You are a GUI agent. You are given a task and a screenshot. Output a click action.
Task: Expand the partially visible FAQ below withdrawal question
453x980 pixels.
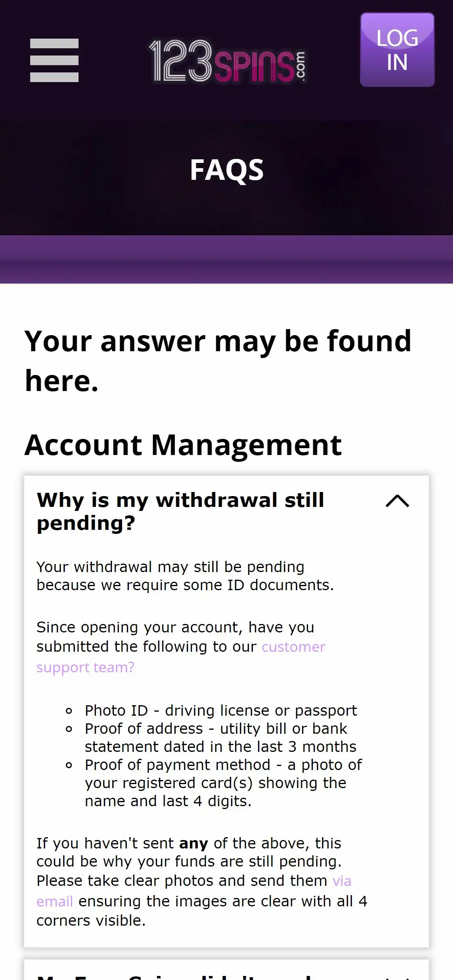coord(226,973)
